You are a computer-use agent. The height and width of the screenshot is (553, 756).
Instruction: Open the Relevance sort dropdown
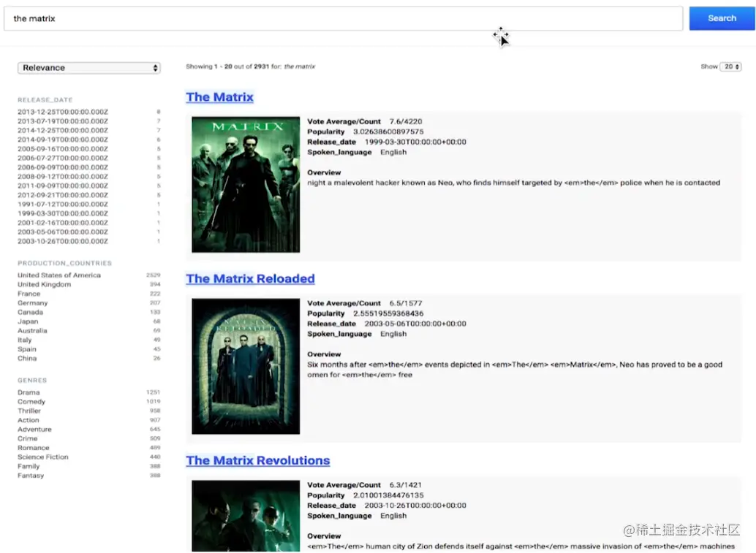click(88, 68)
